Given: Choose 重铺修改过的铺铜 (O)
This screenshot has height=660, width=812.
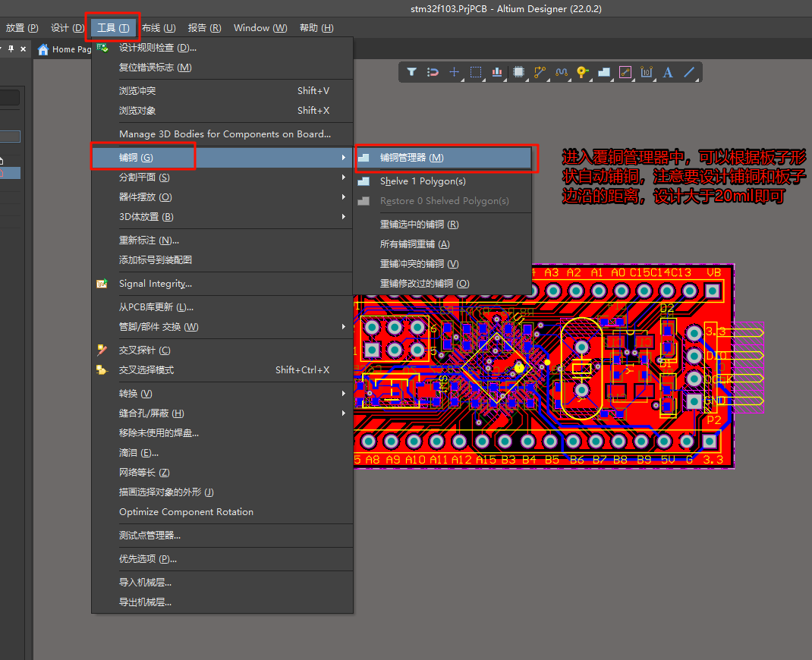Looking at the screenshot, I should pyautogui.click(x=443, y=283).
